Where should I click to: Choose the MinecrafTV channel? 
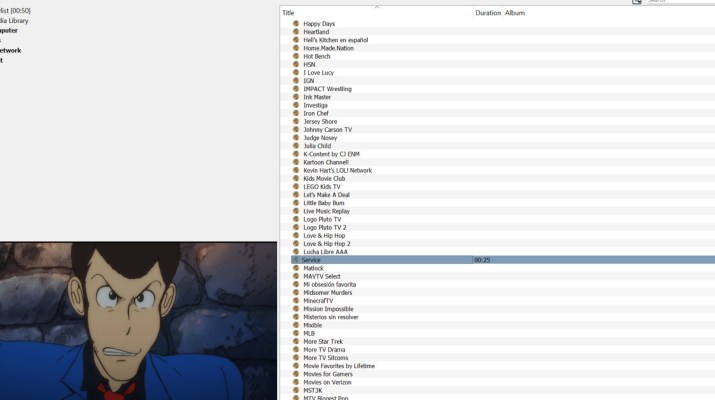pyautogui.click(x=318, y=301)
